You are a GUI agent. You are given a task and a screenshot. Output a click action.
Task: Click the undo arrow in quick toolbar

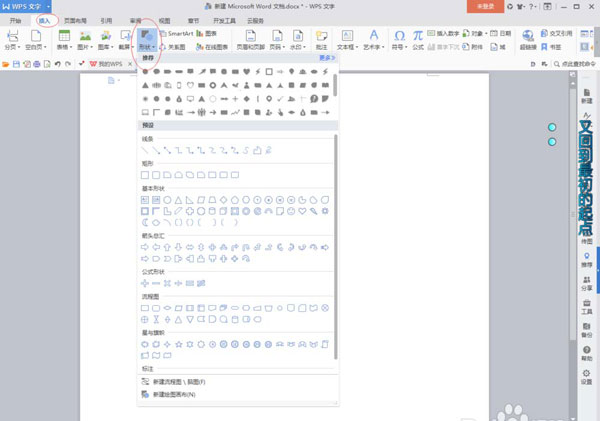point(57,64)
